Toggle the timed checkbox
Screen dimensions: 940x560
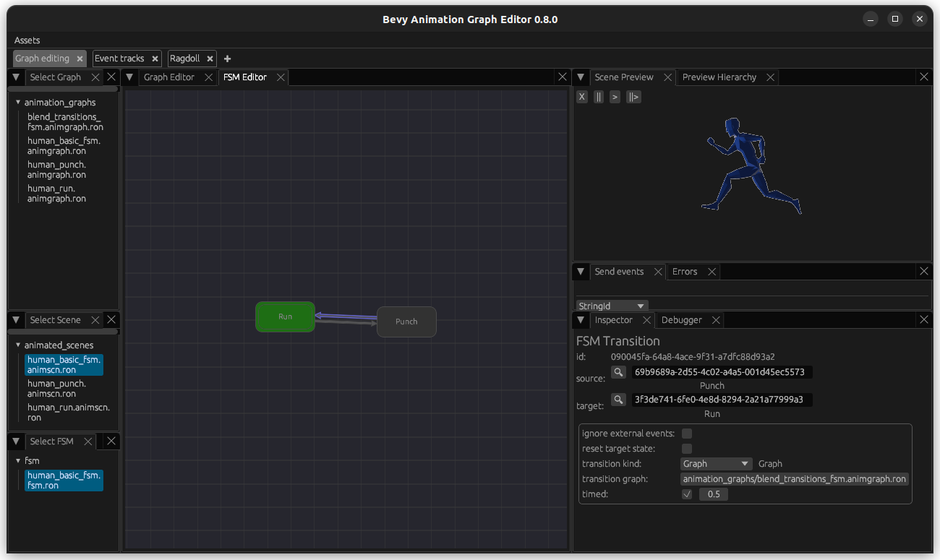[x=687, y=494]
